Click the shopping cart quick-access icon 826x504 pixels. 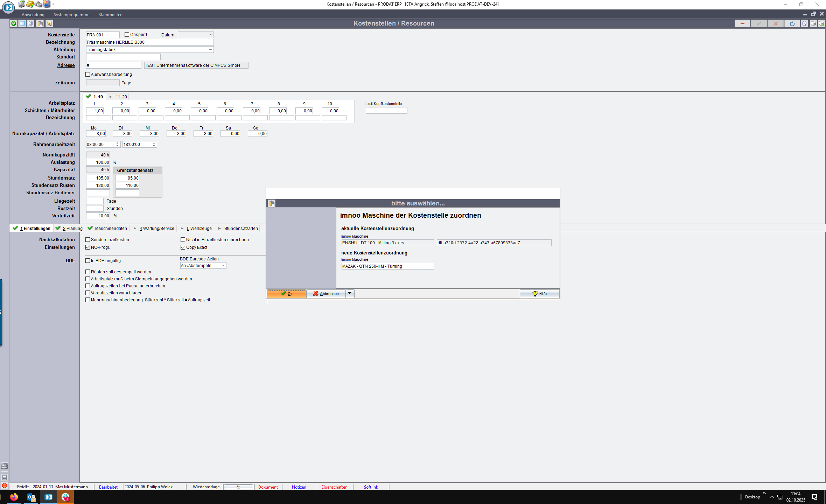22,4
